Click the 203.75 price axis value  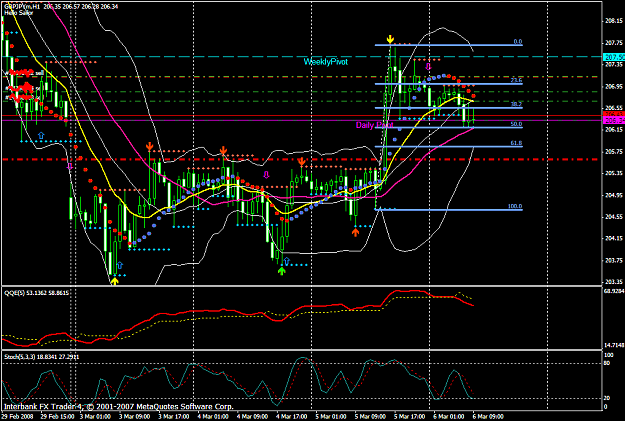pyautogui.click(x=614, y=260)
